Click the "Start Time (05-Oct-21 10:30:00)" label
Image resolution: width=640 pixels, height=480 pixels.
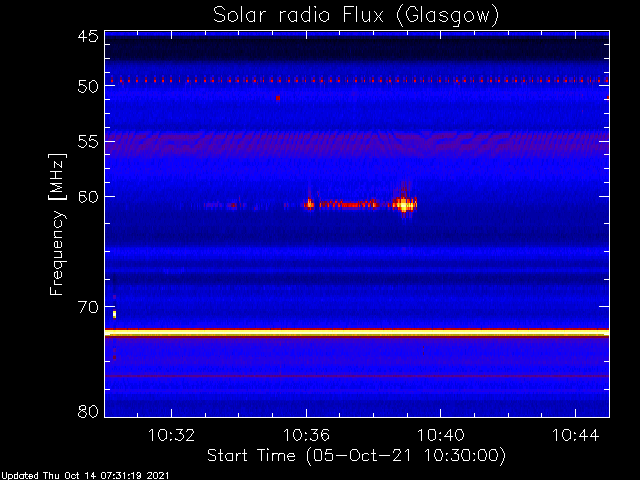click(x=356, y=456)
